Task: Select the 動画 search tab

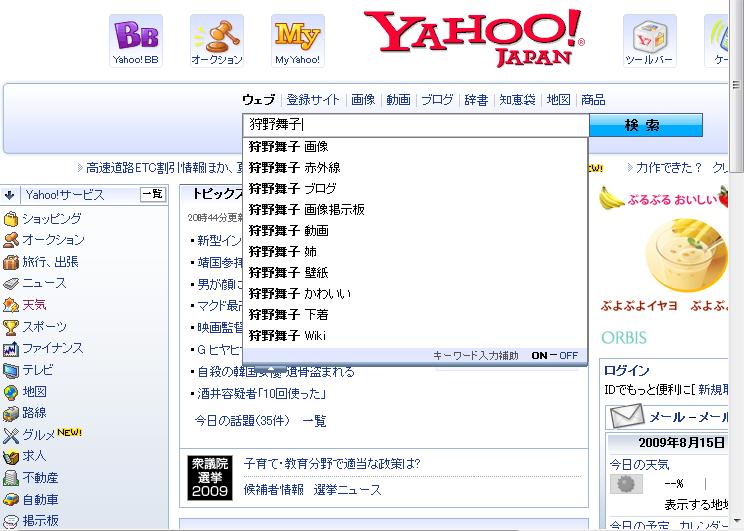Action: coord(398,100)
